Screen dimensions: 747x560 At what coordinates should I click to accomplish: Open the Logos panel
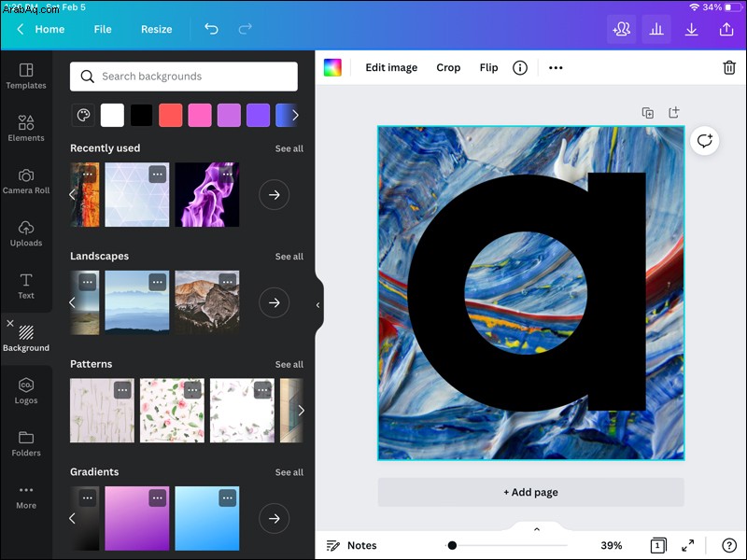coord(26,391)
